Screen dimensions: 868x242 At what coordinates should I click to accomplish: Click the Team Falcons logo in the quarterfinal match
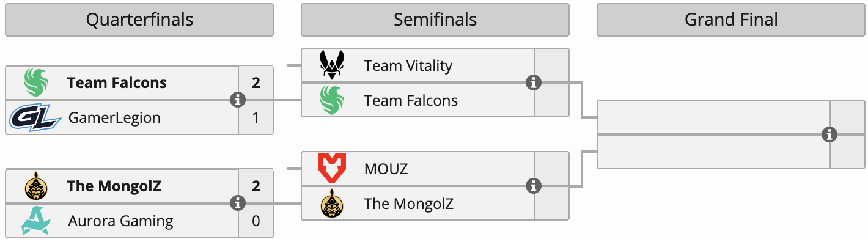tap(35, 82)
